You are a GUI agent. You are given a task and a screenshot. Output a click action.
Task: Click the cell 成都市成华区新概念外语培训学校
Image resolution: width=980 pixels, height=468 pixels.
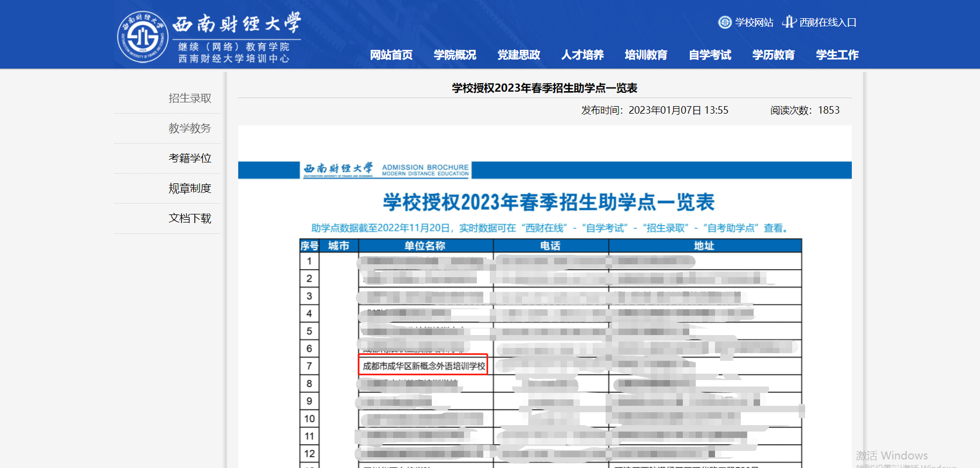(x=424, y=366)
